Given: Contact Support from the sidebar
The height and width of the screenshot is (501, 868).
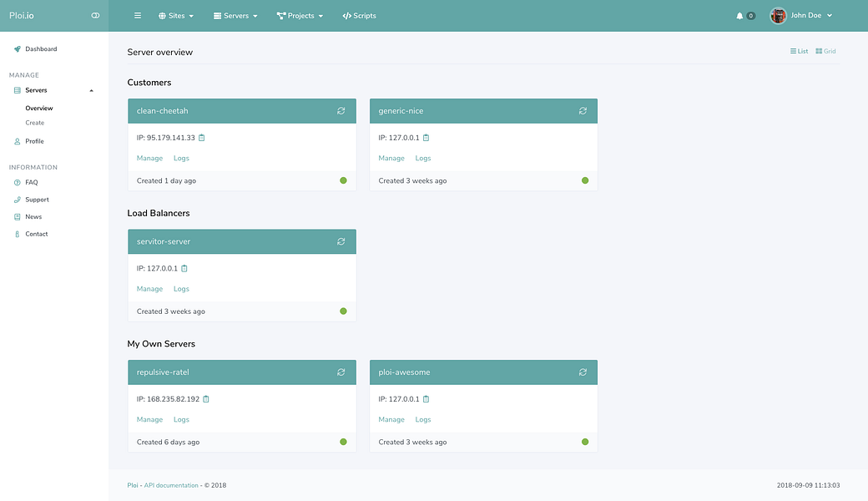Looking at the screenshot, I should (36, 199).
